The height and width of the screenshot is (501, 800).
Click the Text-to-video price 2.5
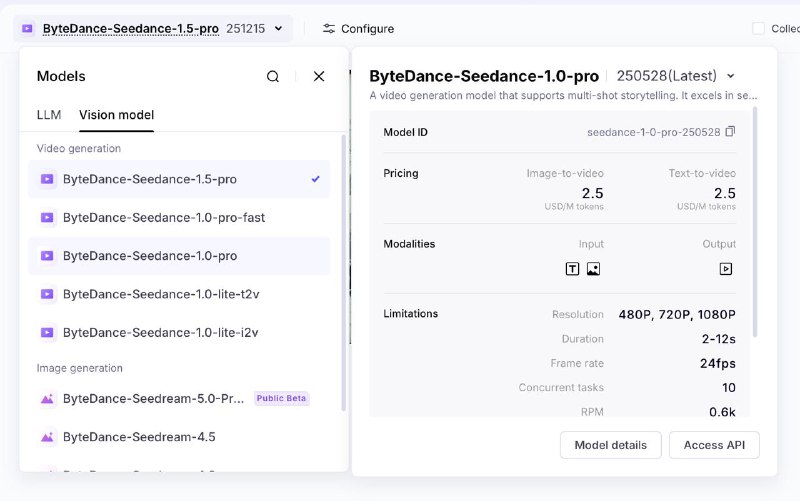pos(724,193)
